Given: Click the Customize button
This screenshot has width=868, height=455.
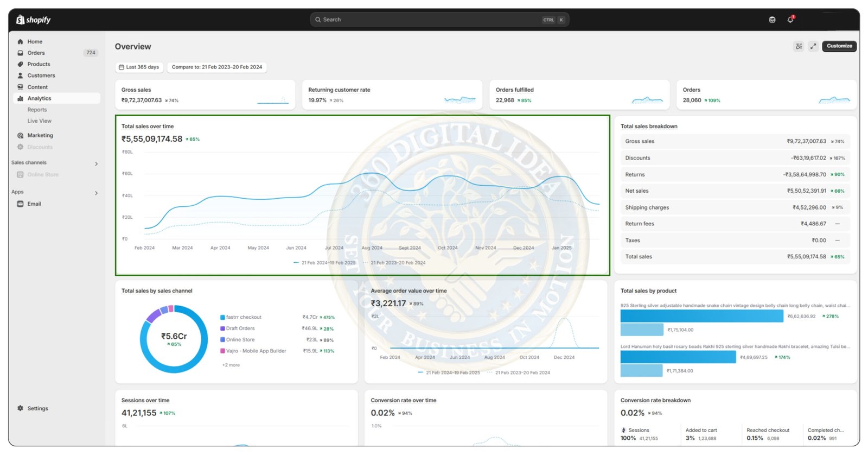Looking at the screenshot, I should pos(839,46).
